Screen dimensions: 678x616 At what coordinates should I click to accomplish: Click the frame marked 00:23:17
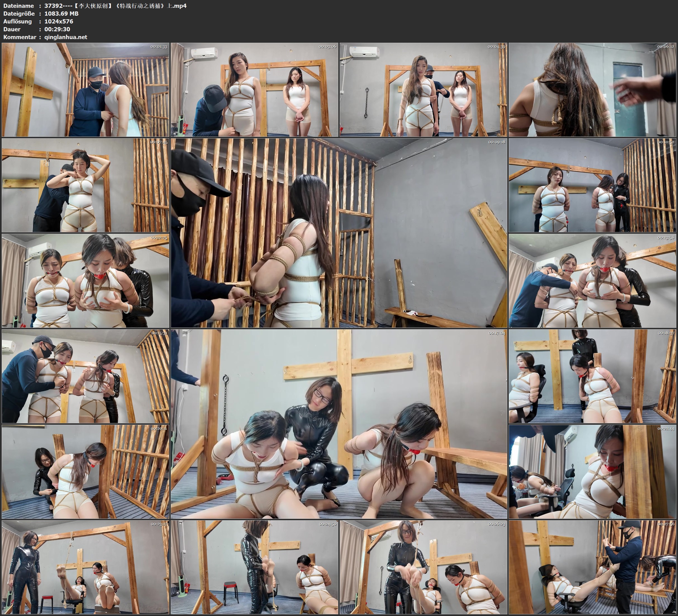tap(85, 567)
